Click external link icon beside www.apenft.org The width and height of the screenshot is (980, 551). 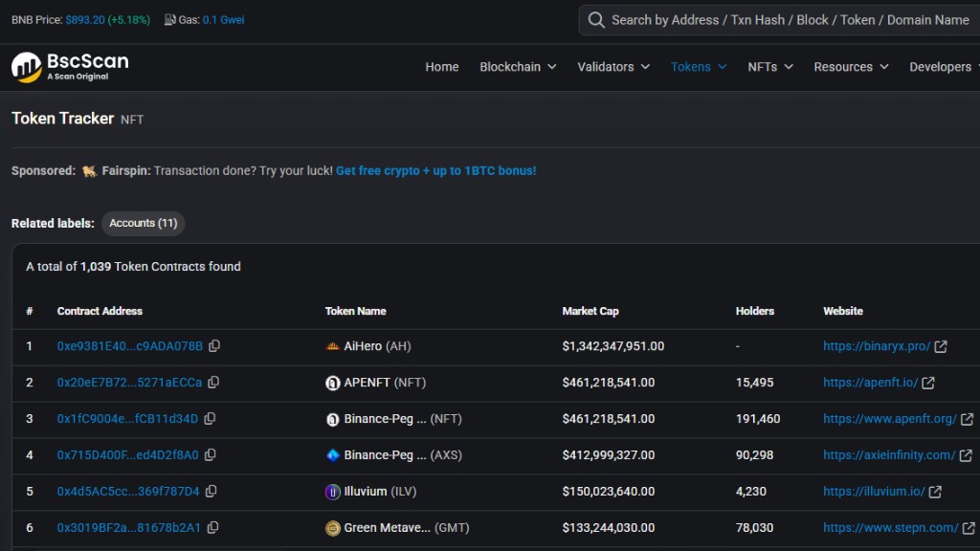[x=967, y=419]
